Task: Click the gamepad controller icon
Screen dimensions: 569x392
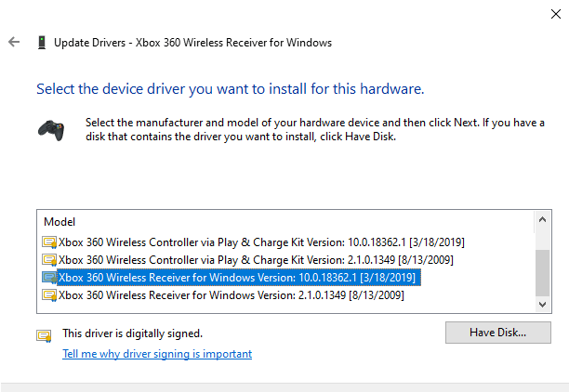Action: (50, 129)
